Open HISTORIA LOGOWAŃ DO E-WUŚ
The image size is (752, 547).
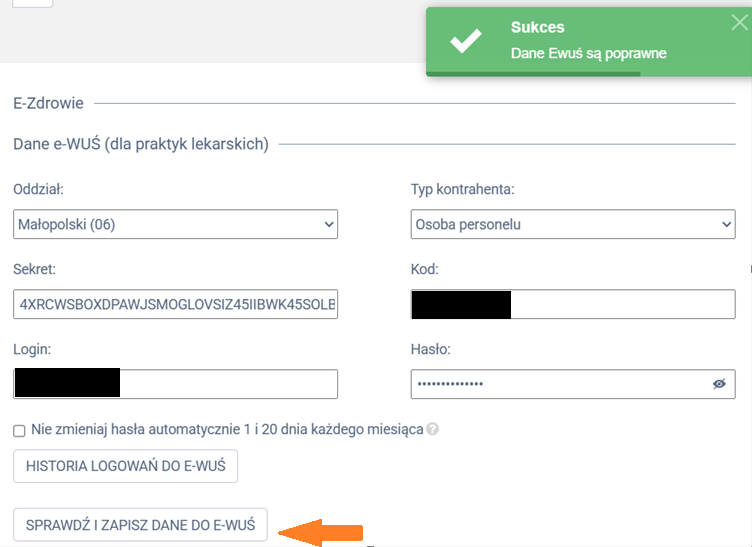125,465
